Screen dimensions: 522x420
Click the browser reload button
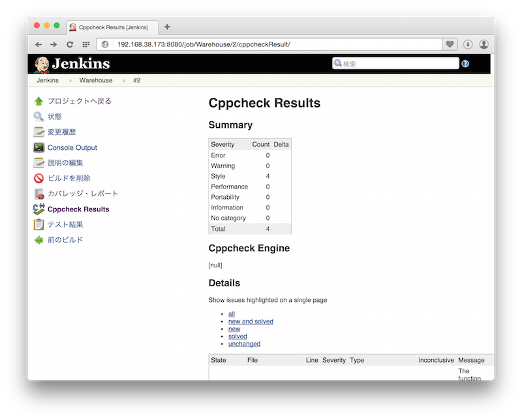(x=70, y=44)
